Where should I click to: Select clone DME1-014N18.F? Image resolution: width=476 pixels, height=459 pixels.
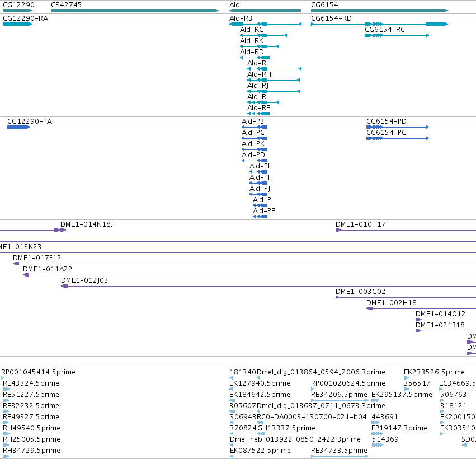88,225
